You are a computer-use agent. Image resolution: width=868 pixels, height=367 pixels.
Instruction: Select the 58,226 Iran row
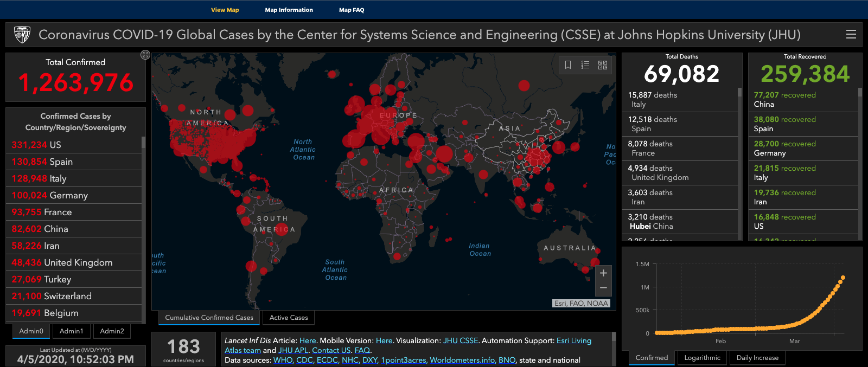(74, 246)
